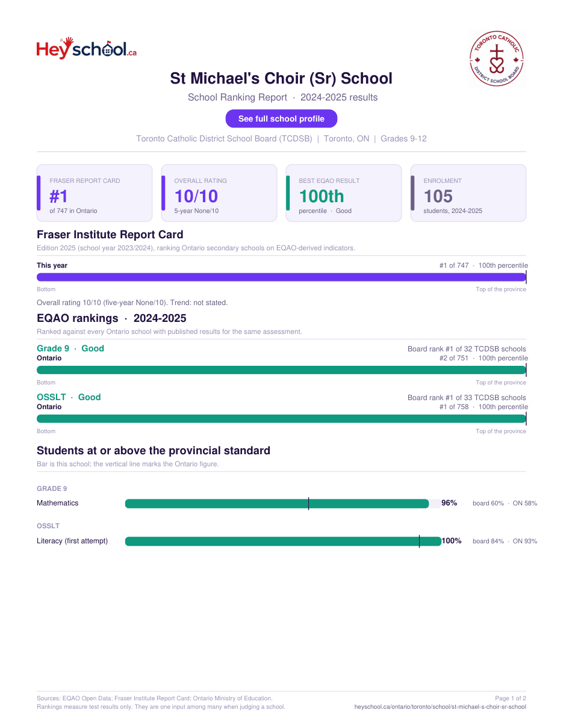The width and height of the screenshot is (563, 728).
Task: Click the board 60% · ON 58% text
Action: 505,504
